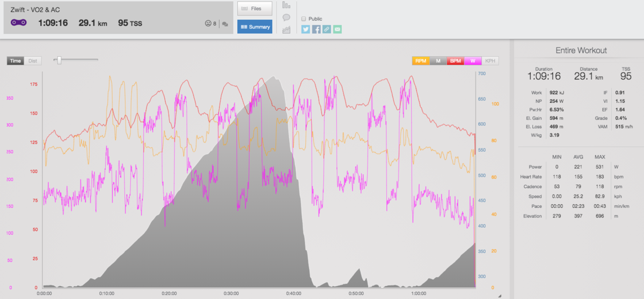644x299 pixels.
Task: Switch graph x-axis to Dist
Action: [x=32, y=61]
